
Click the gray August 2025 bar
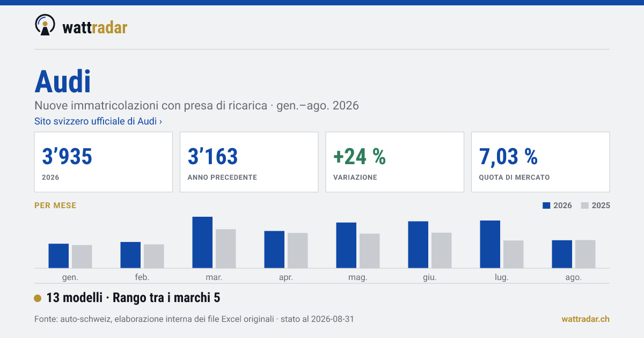tap(586, 254)
